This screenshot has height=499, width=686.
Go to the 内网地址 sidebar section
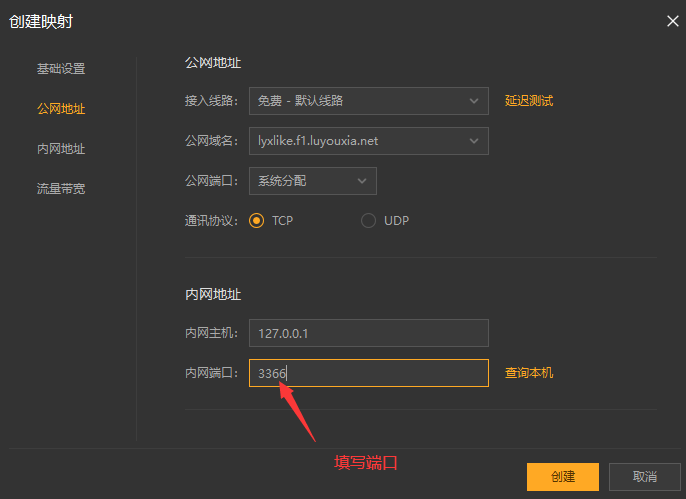click(x=61, y=149)
